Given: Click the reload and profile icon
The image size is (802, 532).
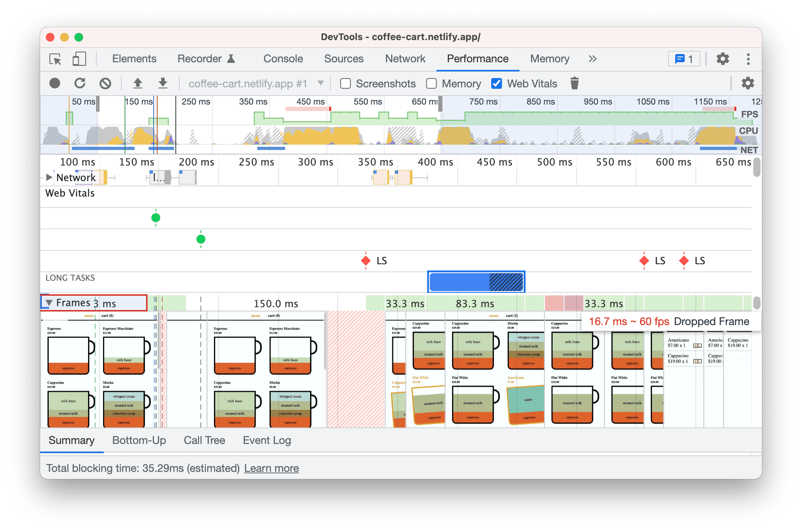Looking at the screenshot, I should (x=79, y=83).
